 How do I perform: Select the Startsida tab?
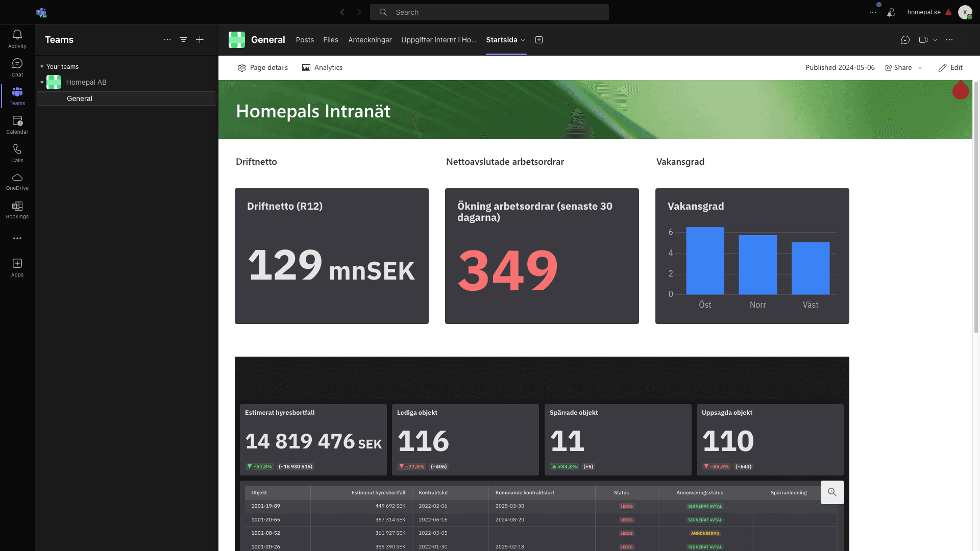(502, 40)
